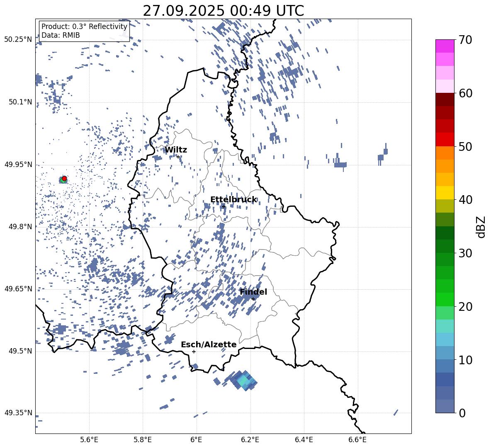
Task: Click the cross marker at Ettelbruck
Action: [223, 206]
